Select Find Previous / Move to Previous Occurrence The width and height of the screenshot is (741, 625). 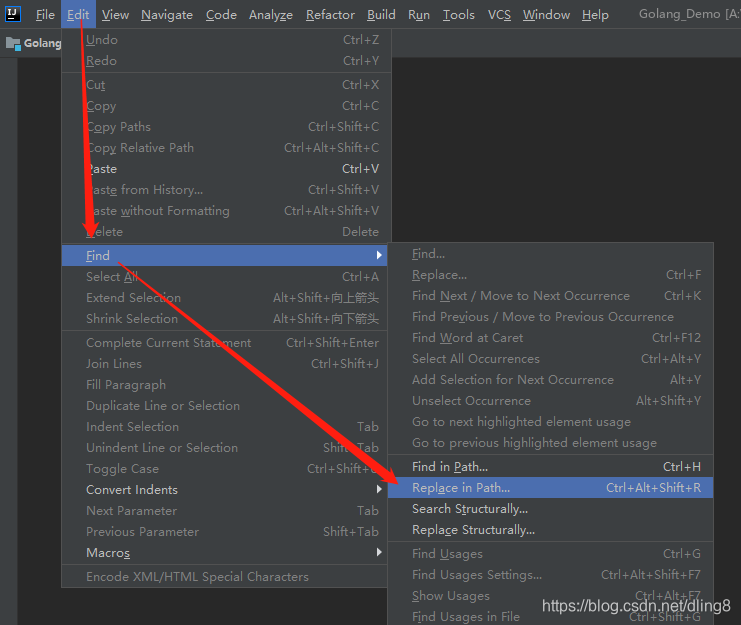click(551, 317)
